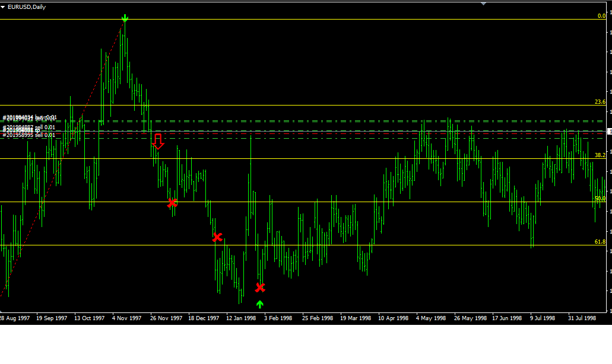The width and height of the screenshot is (612, 364).
Task: Open the chart menu triangle beside EURUSD,Daily
Action: pos(3,7)
